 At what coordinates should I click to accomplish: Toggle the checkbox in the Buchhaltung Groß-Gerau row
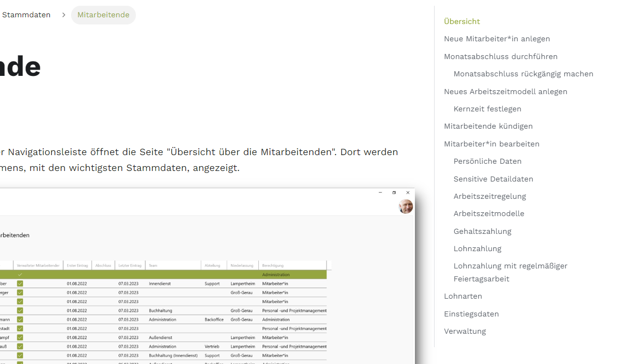[x=20, y=311]
